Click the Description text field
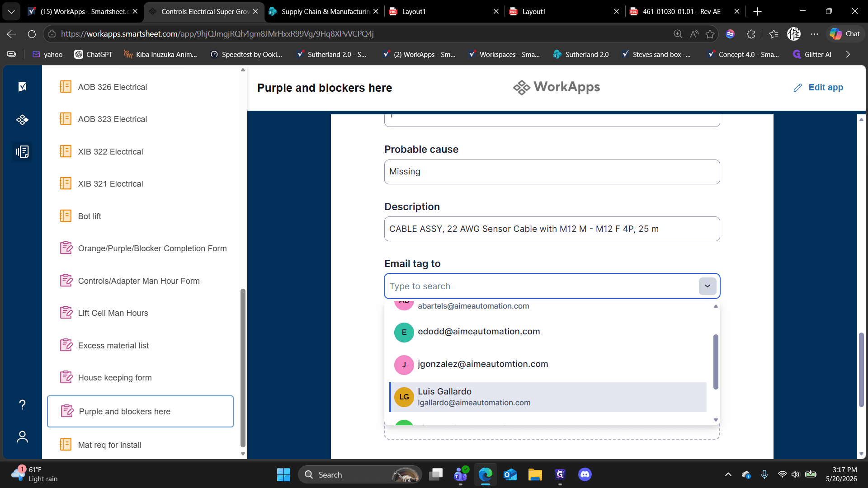 [x=552, y=229]
